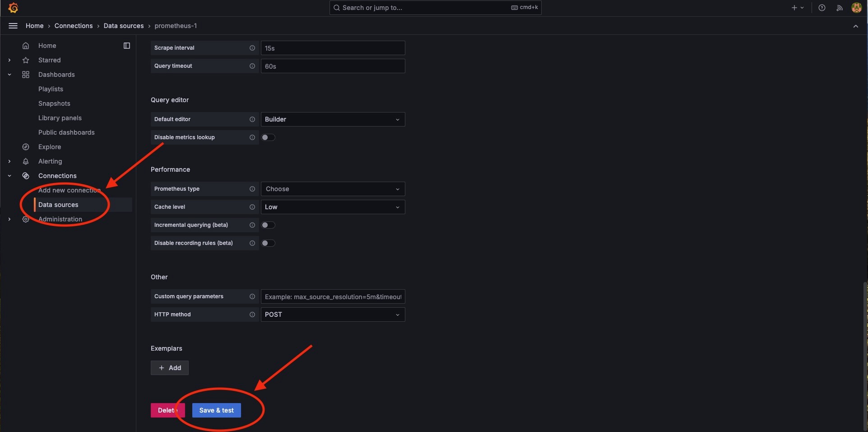Open the Default editor Builder dropdown

(x=333, y=119)
